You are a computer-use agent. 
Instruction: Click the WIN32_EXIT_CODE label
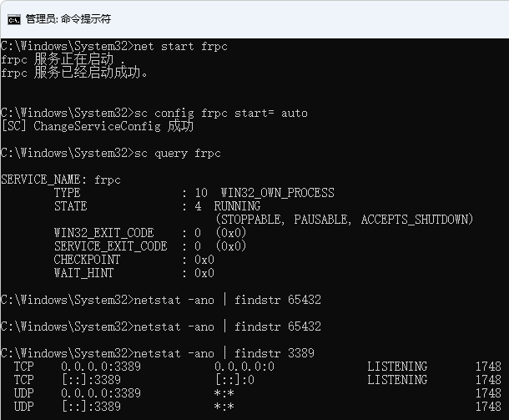[103, 233]
